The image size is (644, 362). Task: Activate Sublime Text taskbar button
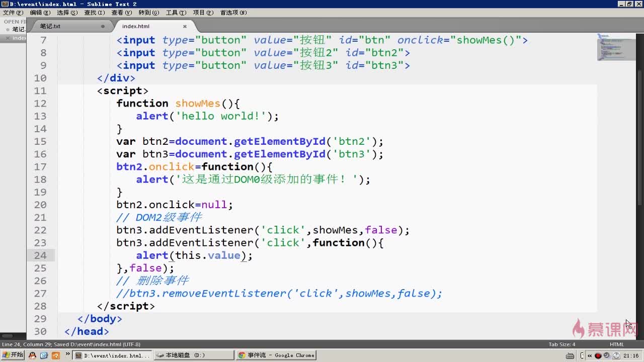pyautogui.click(x=112, y=355)
